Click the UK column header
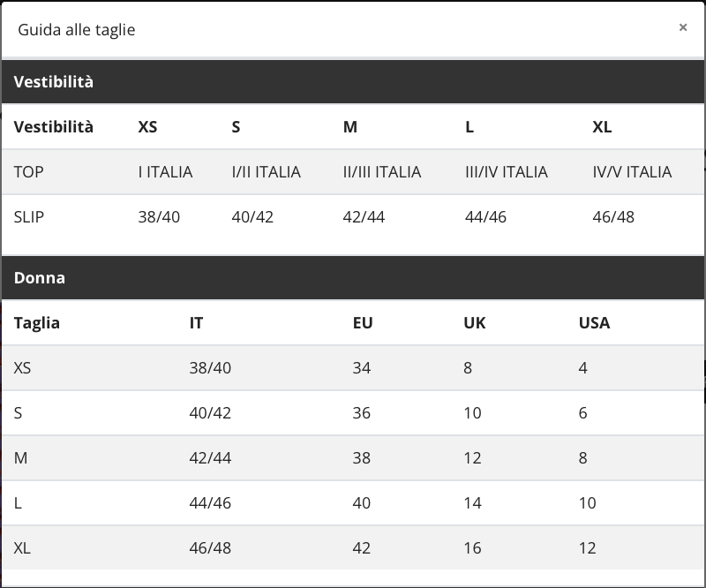The height and width of the screenshot is (588, 706). click(x=475, y=323)
